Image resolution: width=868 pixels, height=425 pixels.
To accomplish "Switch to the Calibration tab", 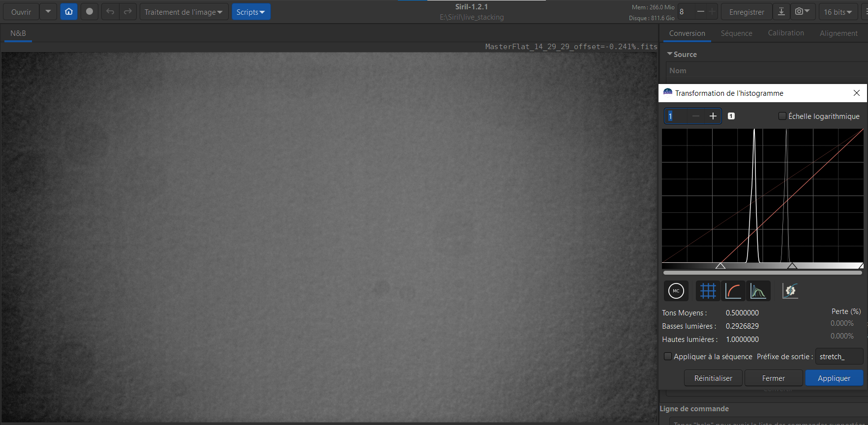I will tap(786, 33).
